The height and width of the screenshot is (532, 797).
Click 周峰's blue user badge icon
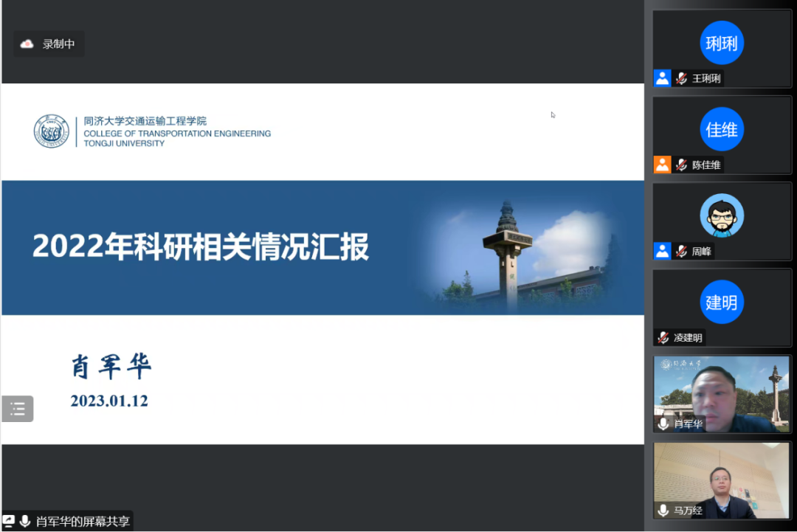[x=662, y=251]
